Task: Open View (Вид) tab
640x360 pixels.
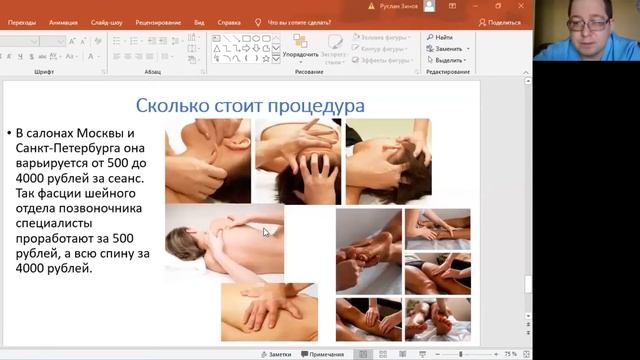Action: click(199, 22)
